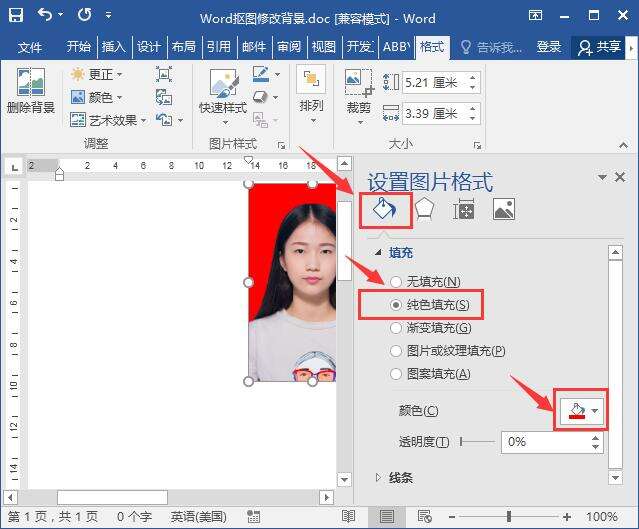The height and width of the screenshot is (529, 639).
Task: Open the 排列 (Arrange) menu
Action: coord(312,95)
